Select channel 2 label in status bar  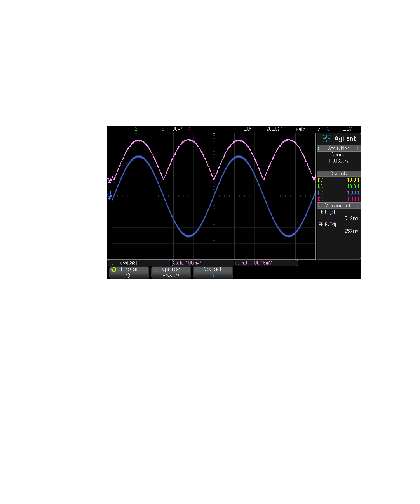[136, 129]
